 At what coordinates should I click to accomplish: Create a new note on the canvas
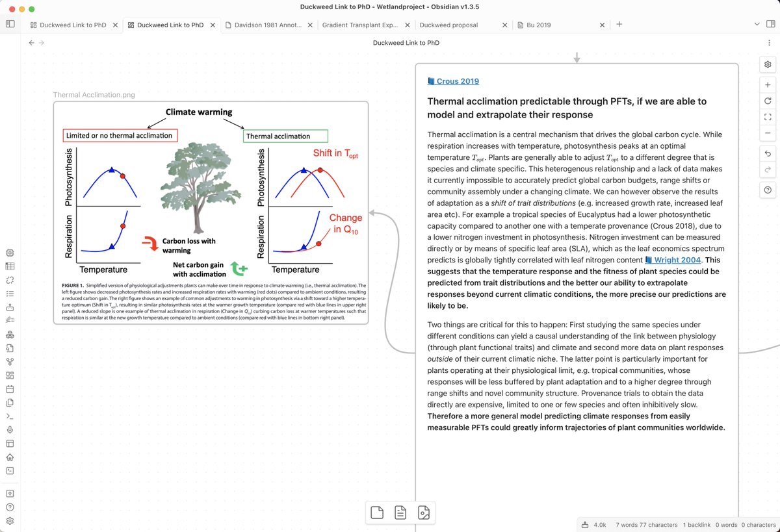pyautogui.click(x=376, y=513)
